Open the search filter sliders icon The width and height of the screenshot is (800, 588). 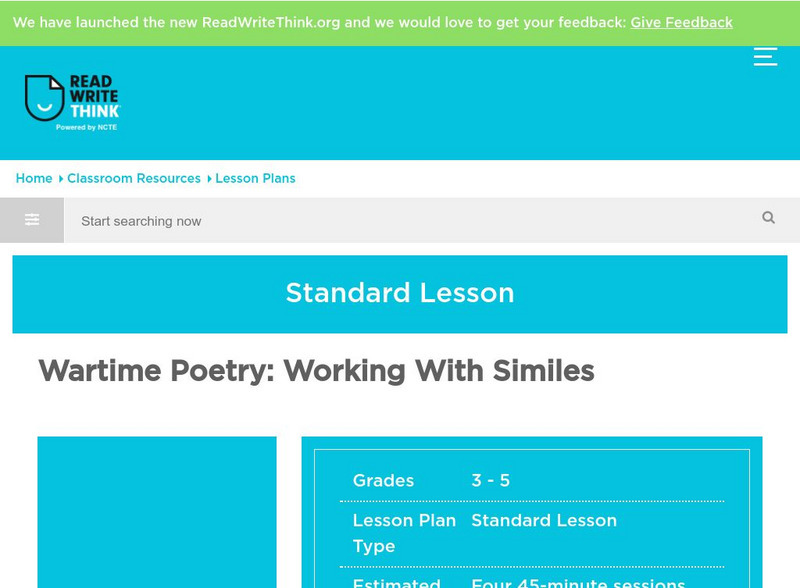[x=32, y=220]
